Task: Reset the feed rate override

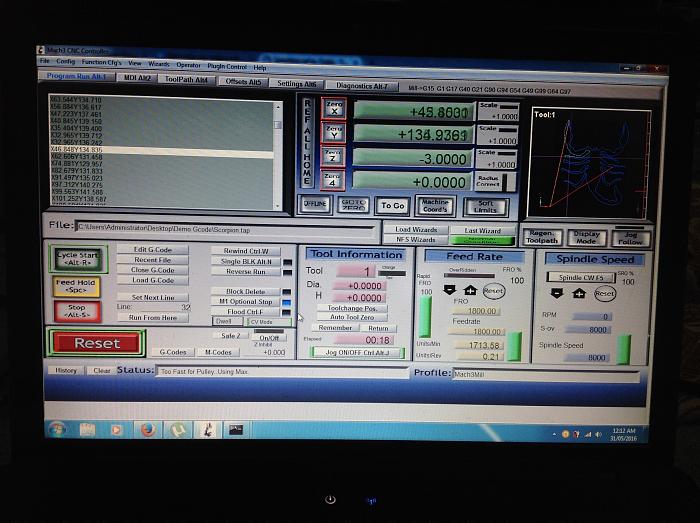Action: (493, 291)
